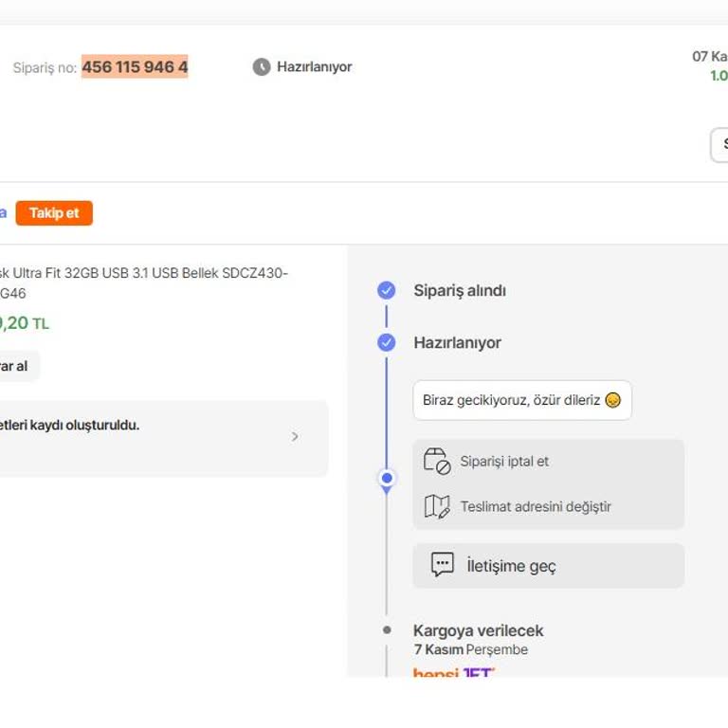The height and width of the screenshot is (728, 728).
Task: Cancel order via Siparişi iptal et
Action: [x=504, y=462]
